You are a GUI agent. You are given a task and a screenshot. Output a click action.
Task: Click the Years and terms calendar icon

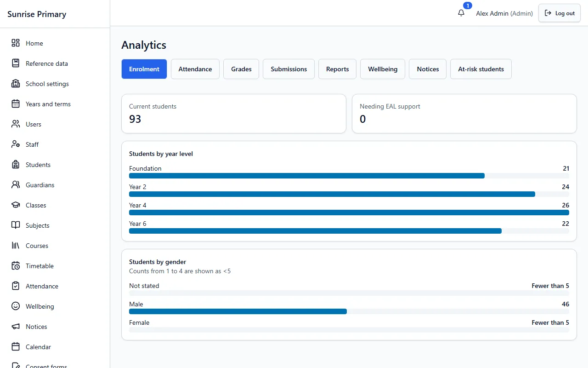point(16,103)
